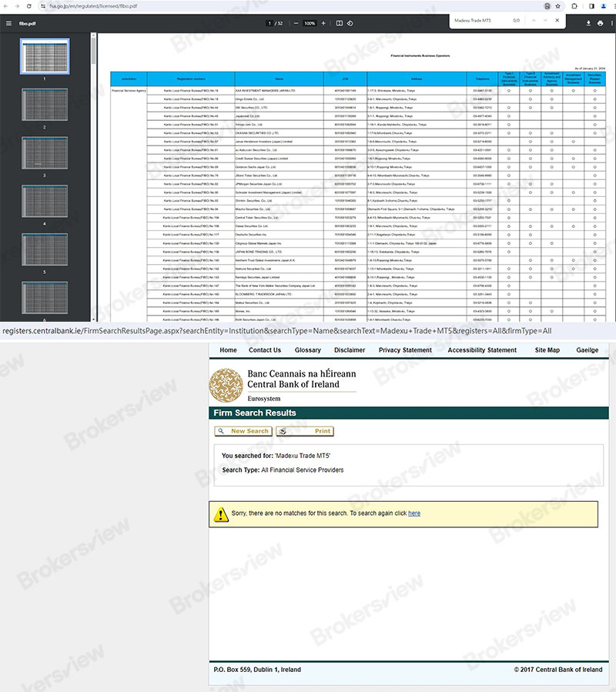Close the find bar
616x692 pixels.
(x=557, y=20)
